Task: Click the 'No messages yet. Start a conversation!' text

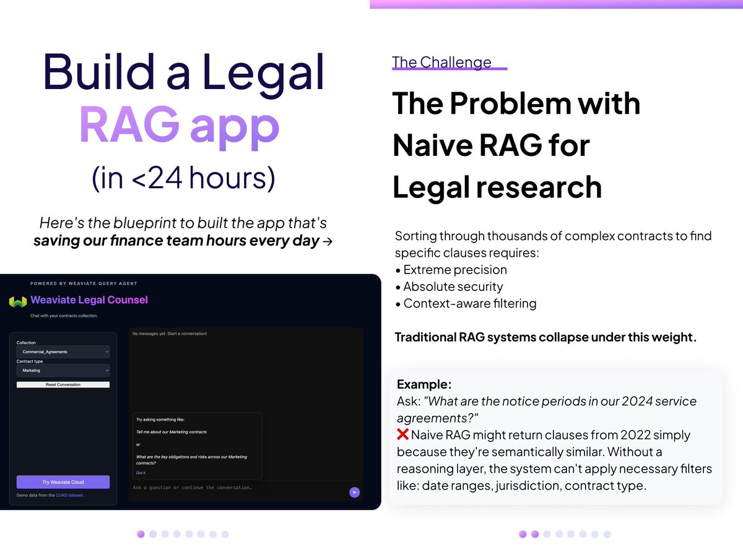Action: point(170,334)
